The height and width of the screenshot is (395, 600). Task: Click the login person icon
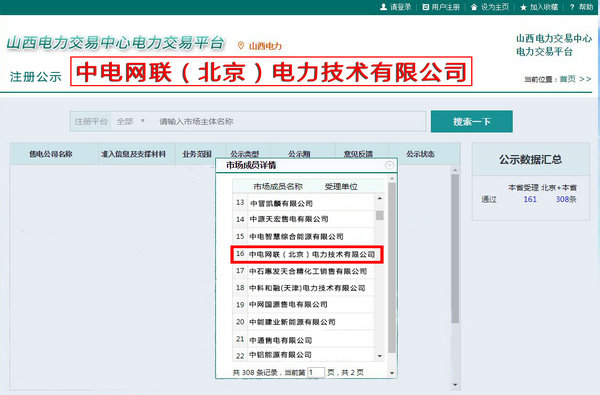click(383, 7)
